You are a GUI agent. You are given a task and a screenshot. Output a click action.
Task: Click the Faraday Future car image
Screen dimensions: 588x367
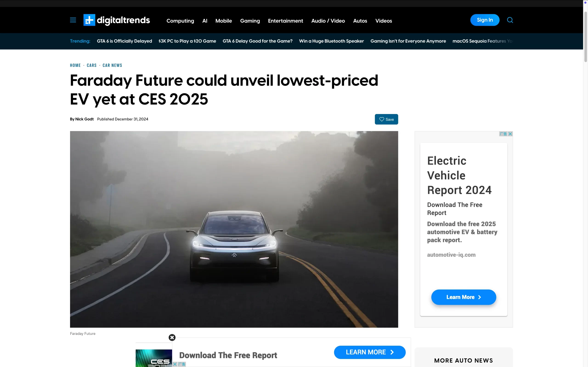234,229
